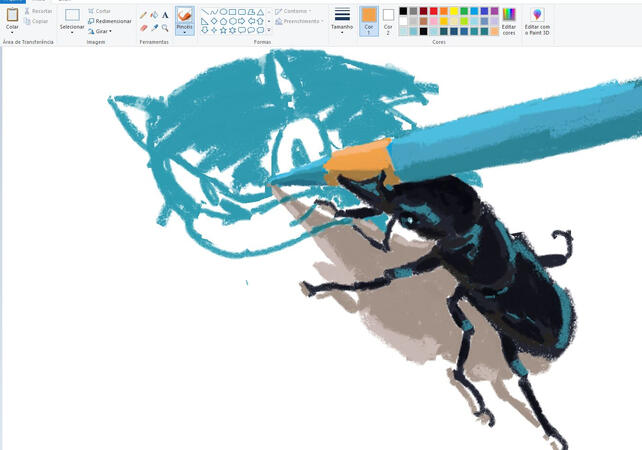
Task: Activate Cor 2 background color
Action: coord(388,19)
